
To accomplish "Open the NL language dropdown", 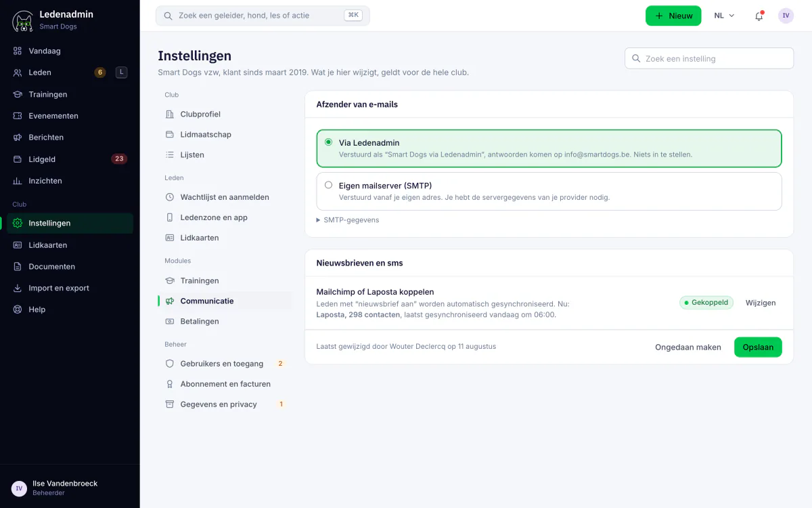I will (724, 16).
